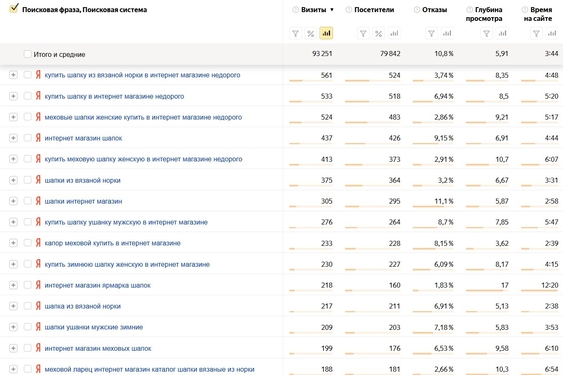The width and height of the screenshot is (563, 375).
Task: Sort by the Визиты column header
Action: point(313,10)
